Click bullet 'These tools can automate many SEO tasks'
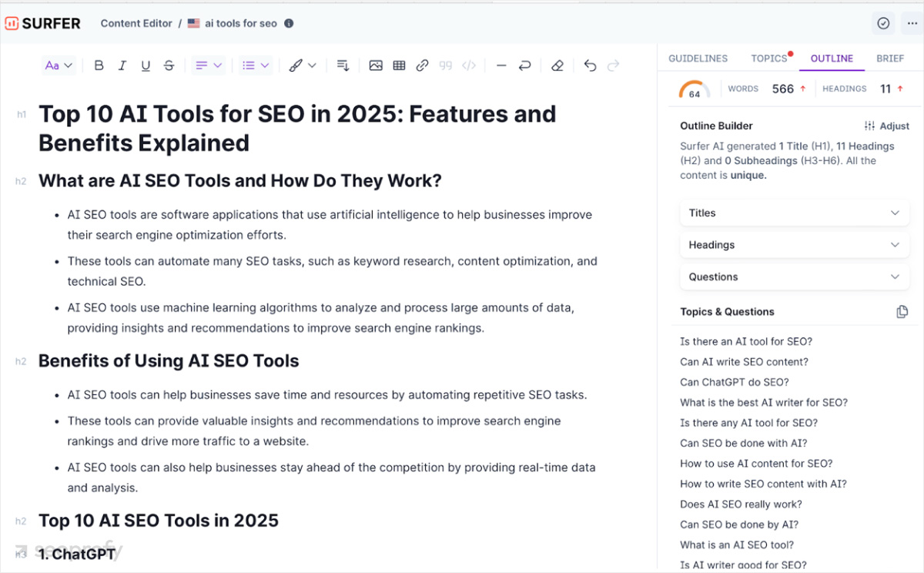Screen dimensions: 924x573 [x=332, y=271]
